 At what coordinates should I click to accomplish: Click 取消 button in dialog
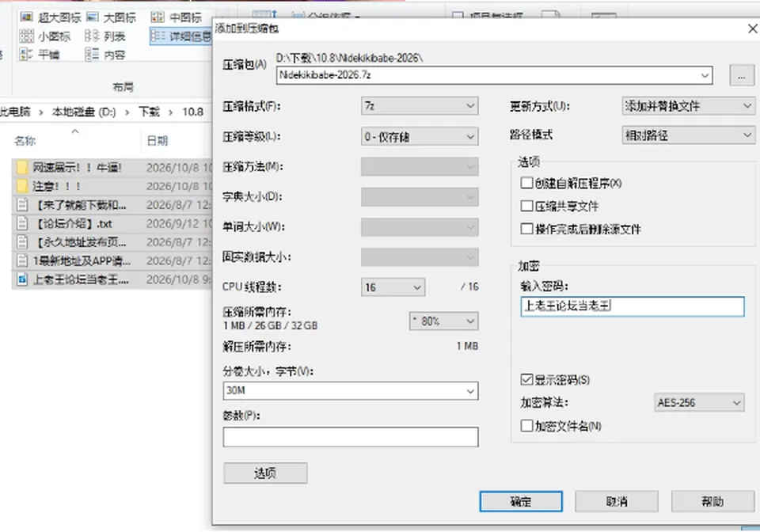(x=617, y=501)
